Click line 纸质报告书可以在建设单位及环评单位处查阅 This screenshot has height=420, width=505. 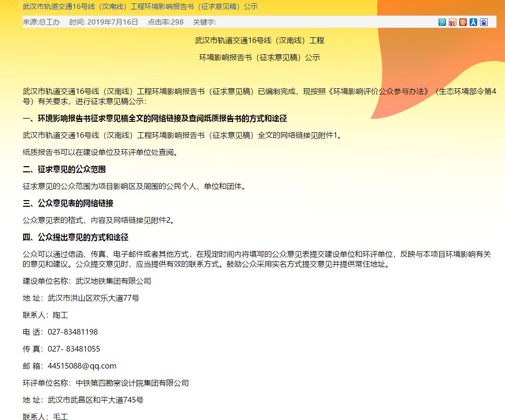(100, 152)
